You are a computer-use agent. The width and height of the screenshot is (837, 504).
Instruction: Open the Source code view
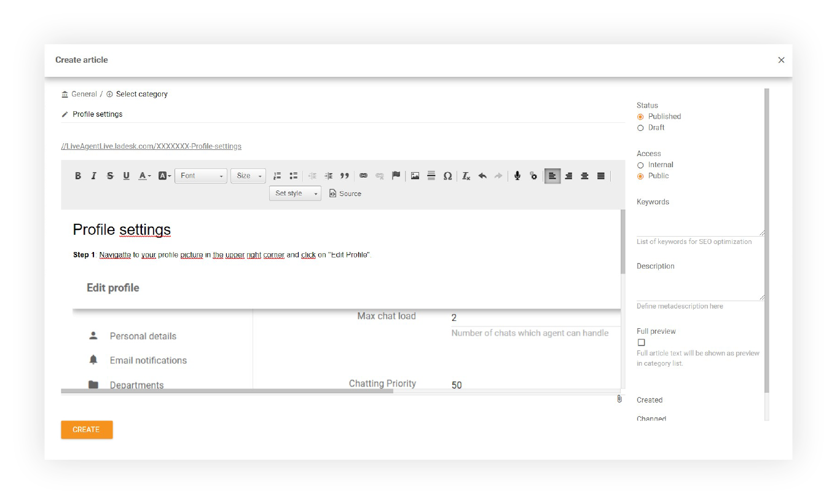[x=345, y=193]
